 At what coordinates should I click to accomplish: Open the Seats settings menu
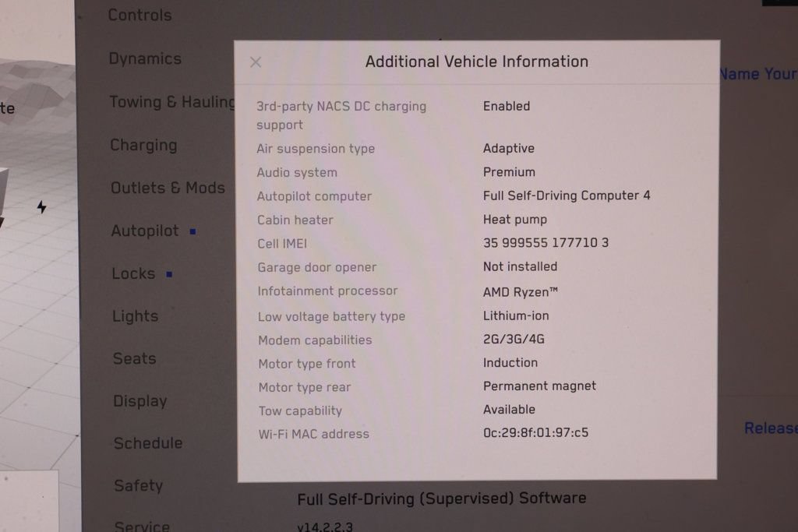click(134, 358)
